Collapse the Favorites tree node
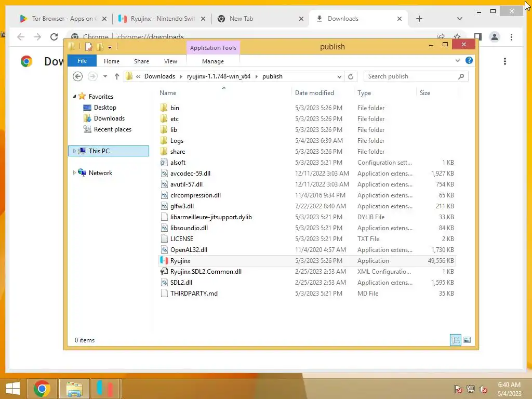The width and height of the screenshot is (532, 399). pos(74,96)
